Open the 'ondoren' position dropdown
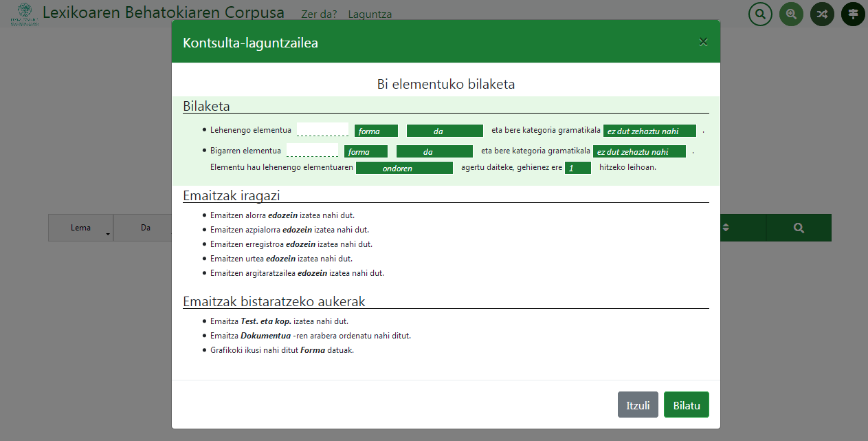868x441 pixels. 404,168
